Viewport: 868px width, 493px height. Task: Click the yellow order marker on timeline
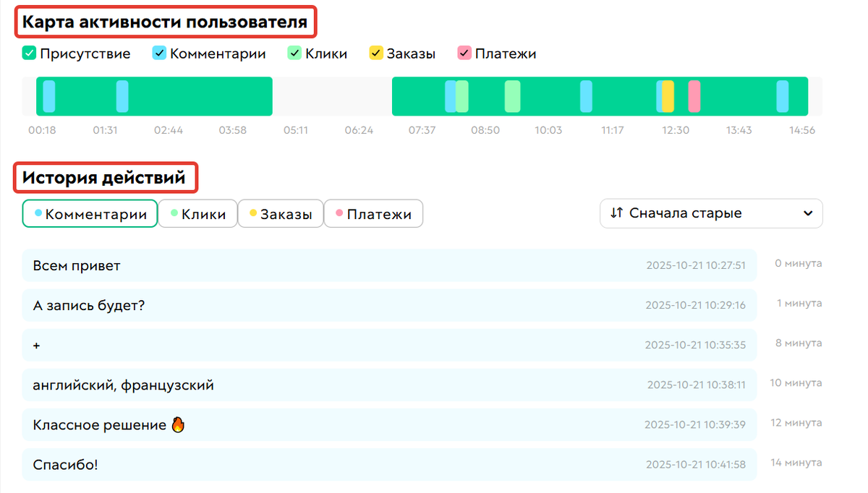click(668, 96)
